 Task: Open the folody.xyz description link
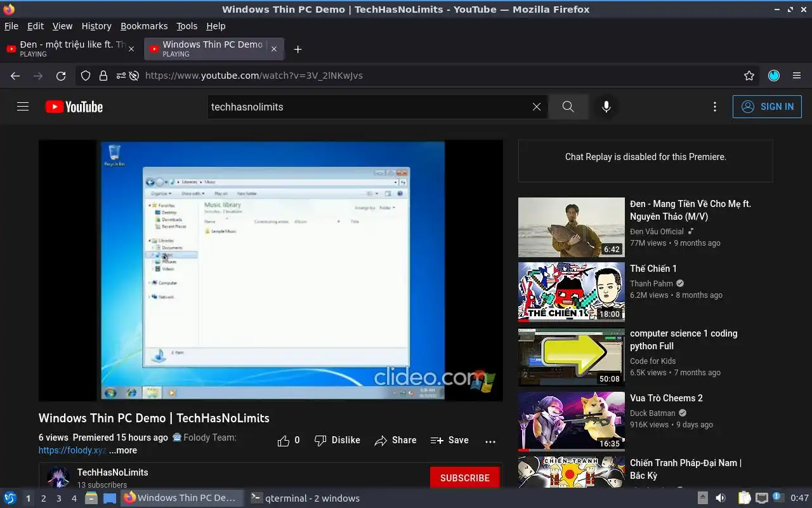coord(72,450)
